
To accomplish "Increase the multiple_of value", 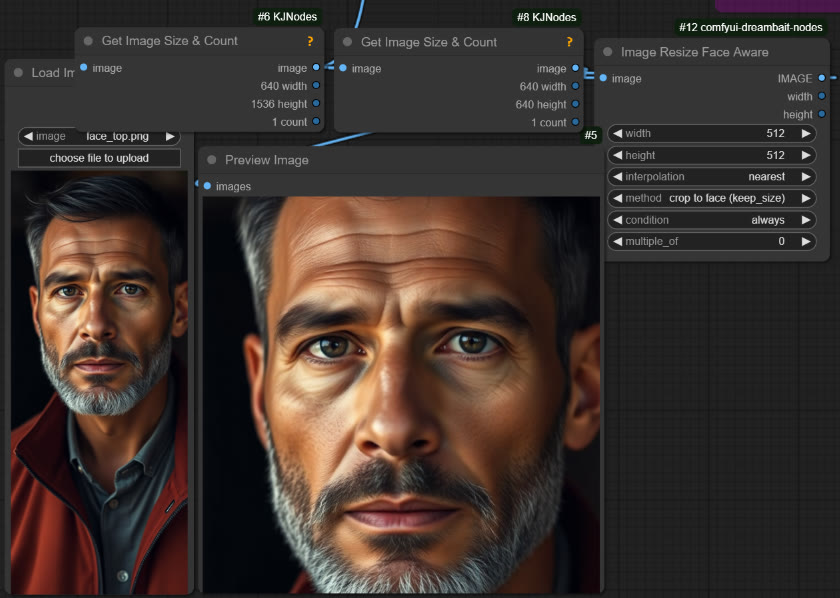I will pyautogui.click(x=806, y=242).
